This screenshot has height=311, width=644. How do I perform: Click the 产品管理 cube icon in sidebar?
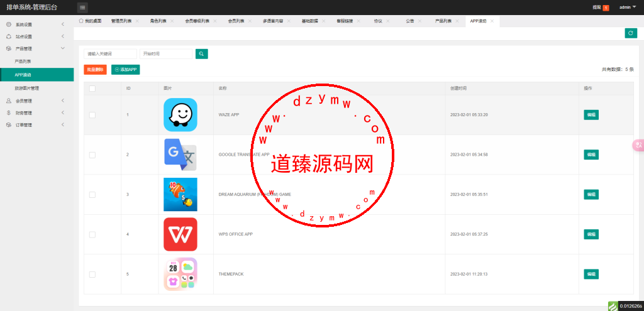9,48
